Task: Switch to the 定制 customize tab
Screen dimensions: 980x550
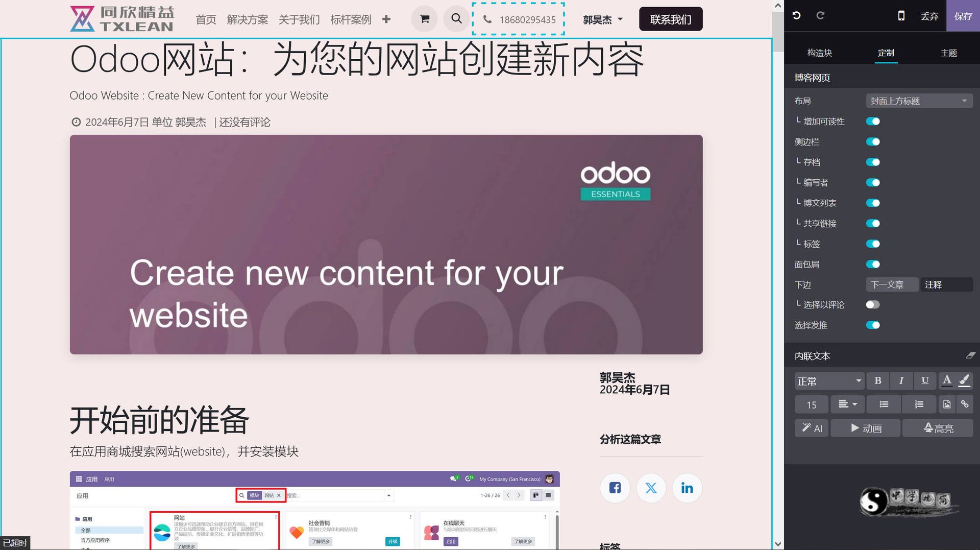Action: [x=886, y=53]
